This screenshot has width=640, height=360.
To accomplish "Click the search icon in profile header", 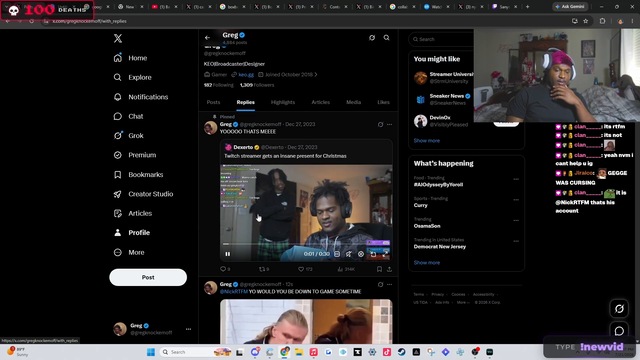I will click(386, 38).
